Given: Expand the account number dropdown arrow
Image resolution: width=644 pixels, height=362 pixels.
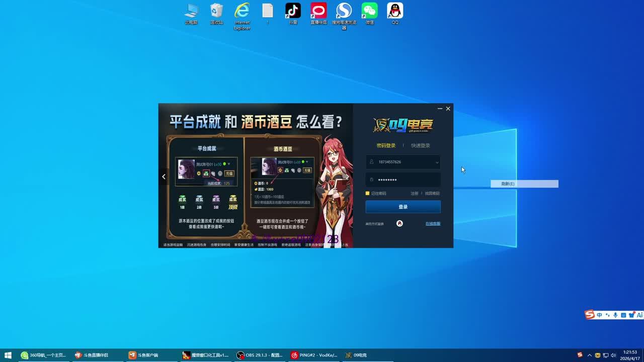Looking at the screenshot, I should point(437,162).
